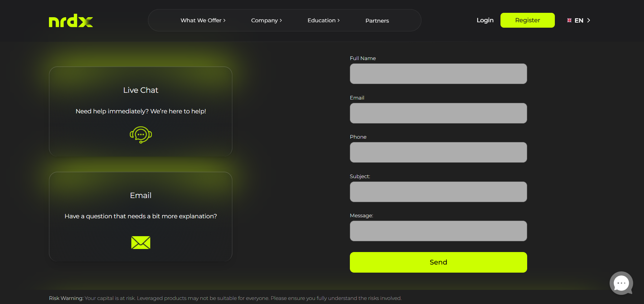
Task: Click the Register button
Action: click(527, 20)
